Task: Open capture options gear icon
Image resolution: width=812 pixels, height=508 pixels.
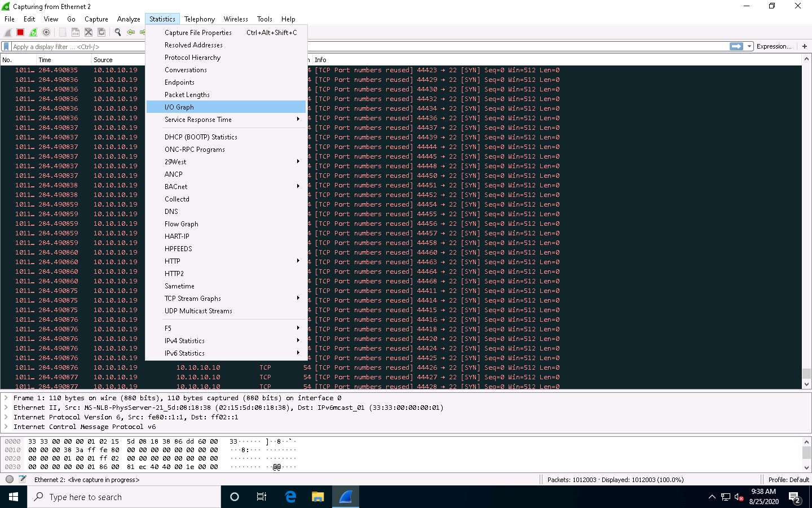Action: point(46,33)
